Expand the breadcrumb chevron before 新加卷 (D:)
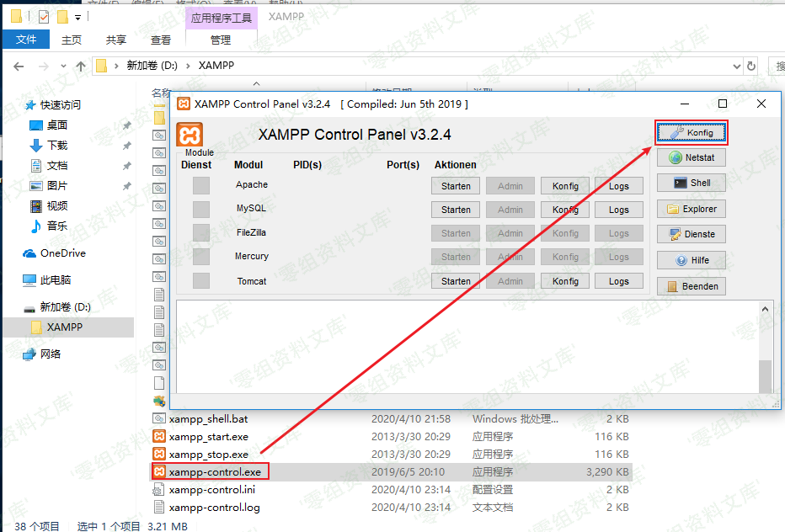 [x=116, y=66]
